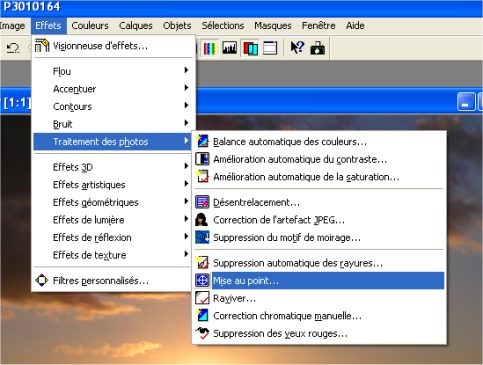Click the Amélioration automatique de la saturation icon
The width and height of the screenshot is (483, 365).
click(x=202, y=177)
